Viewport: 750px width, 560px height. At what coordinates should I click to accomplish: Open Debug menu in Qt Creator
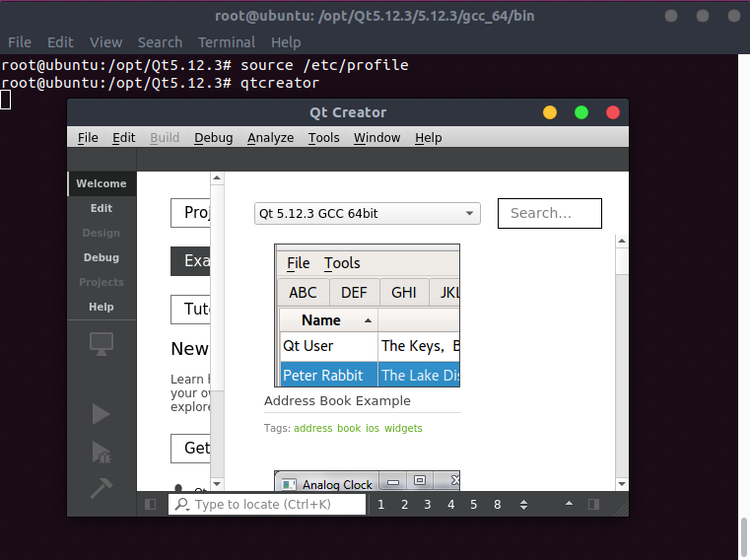(x=213, y=138)
